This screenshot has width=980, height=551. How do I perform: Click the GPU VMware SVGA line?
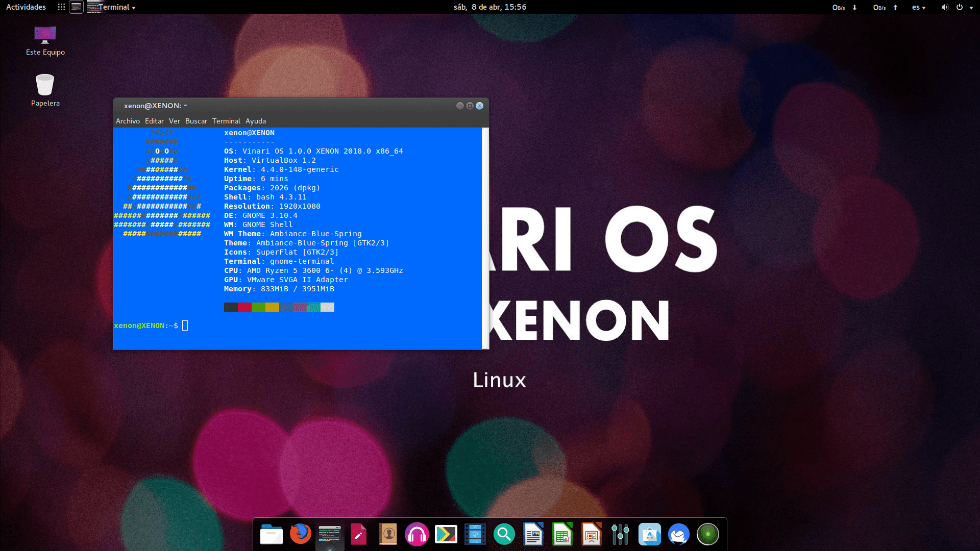pyautogui.click(x=286, y=280)
